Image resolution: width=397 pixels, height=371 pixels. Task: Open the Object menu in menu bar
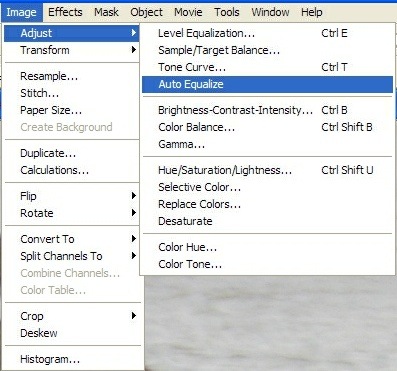coord(146,12)
